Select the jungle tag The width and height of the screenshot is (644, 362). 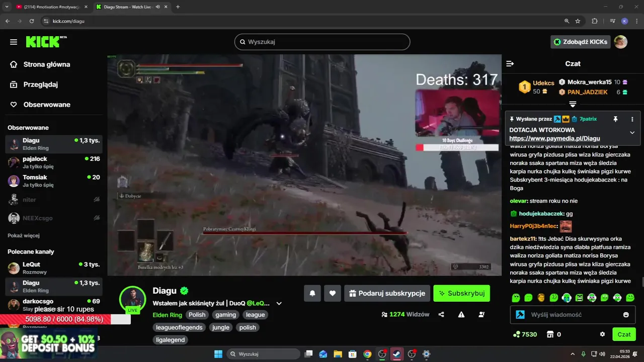click(220, 327)
